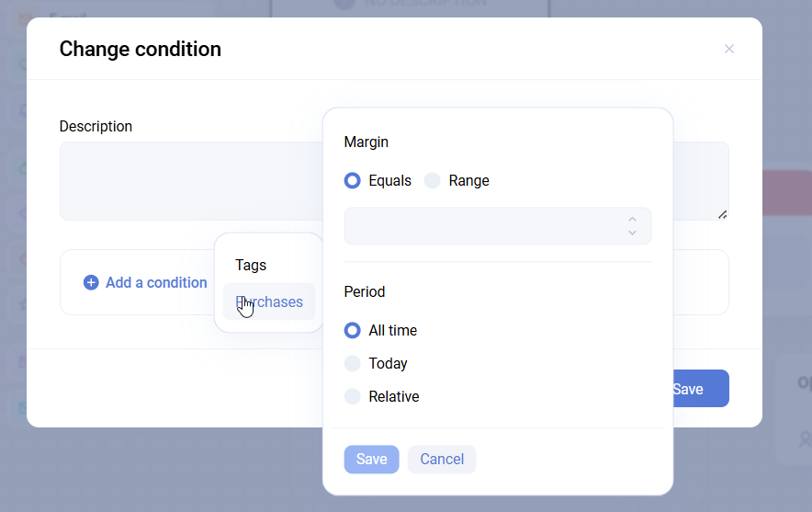
Task: Increase Margin value with up arrow
Action: click(x=632, y=220)
